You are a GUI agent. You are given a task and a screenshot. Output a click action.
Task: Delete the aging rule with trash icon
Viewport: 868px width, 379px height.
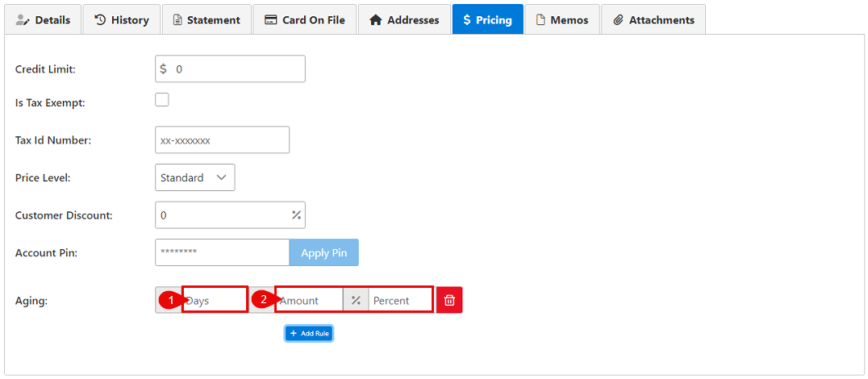click(x=449, y=300)
